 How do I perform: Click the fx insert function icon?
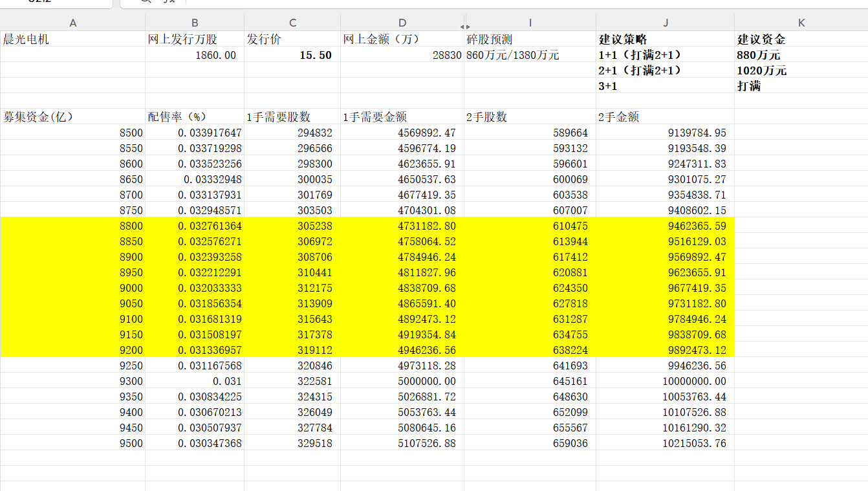(168, 2)
